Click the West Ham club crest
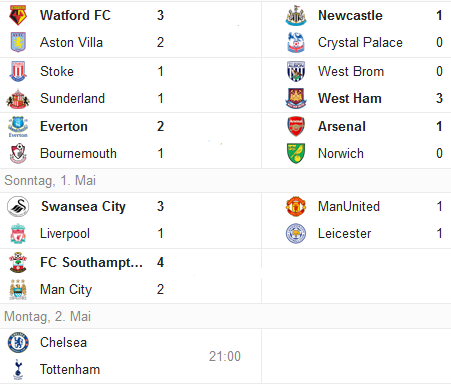451x384 pixels. click(296, 98)
